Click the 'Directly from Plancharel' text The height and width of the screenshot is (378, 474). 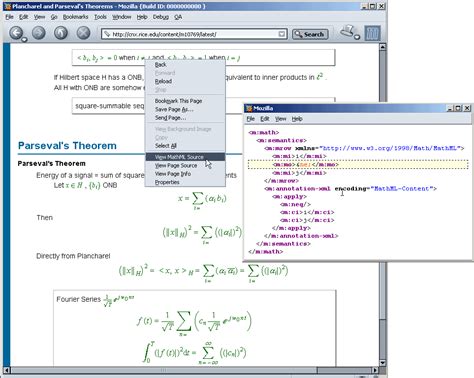tap(73, 256)
